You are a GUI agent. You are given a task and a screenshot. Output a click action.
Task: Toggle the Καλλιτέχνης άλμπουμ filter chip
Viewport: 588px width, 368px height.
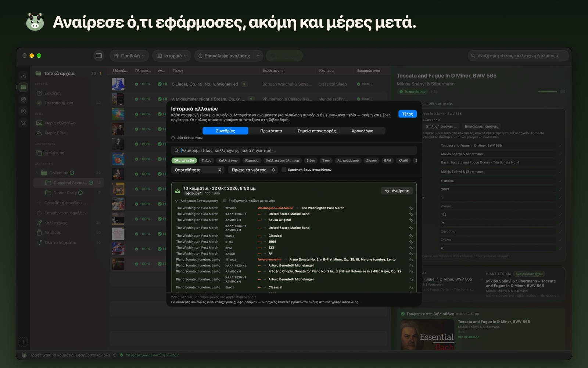283,160
